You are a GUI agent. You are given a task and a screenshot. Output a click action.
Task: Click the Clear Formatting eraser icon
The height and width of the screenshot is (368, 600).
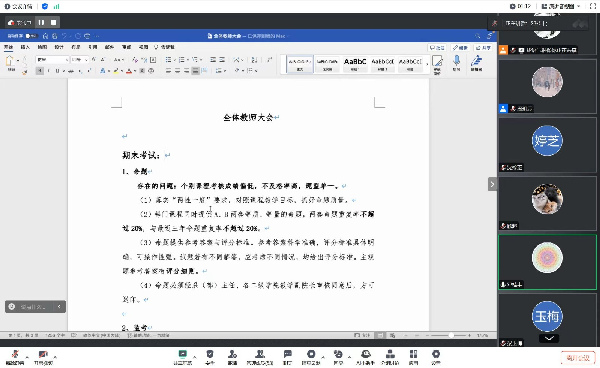pos(135,60)
